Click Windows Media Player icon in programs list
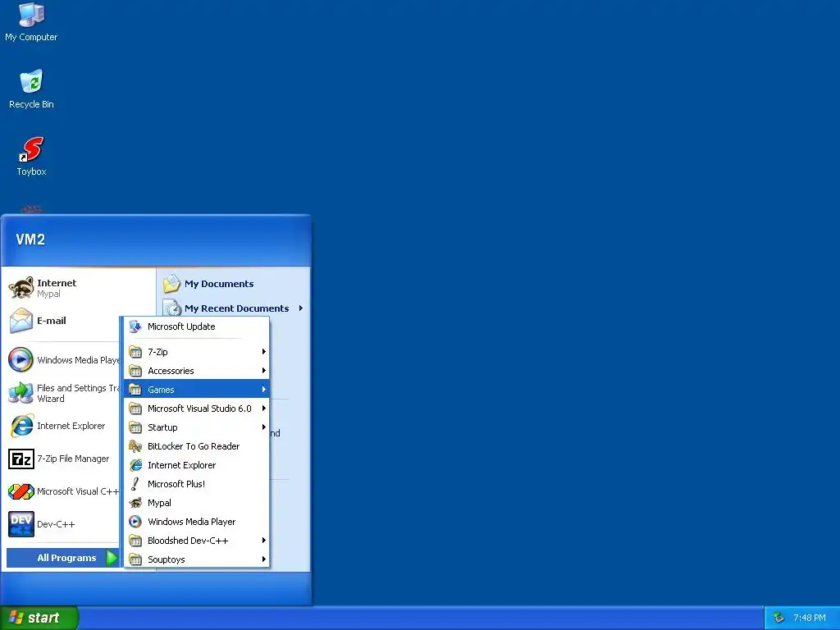 click(x=135, y=521)
